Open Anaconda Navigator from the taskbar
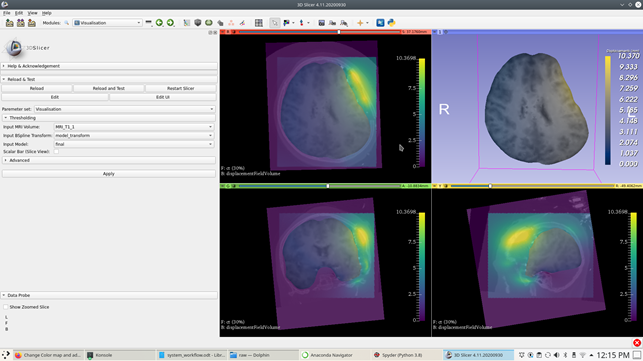643x361 pixels. pos(335,355)
